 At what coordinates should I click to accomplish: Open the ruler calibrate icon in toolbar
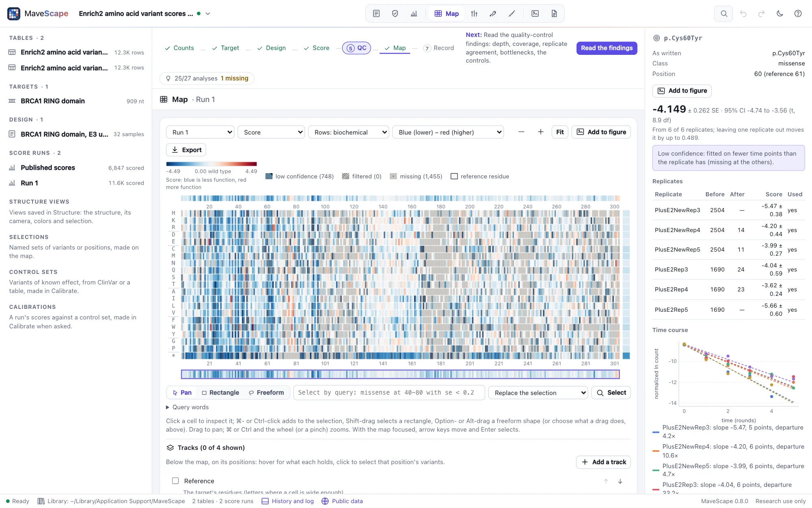tap(512, 13)
